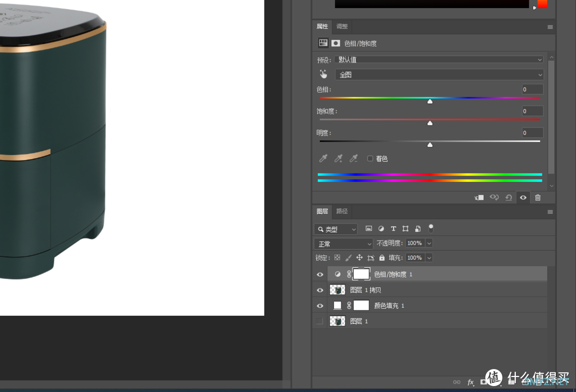
Task: Click the red color swatch at top right
Action: tap(542, 4)
